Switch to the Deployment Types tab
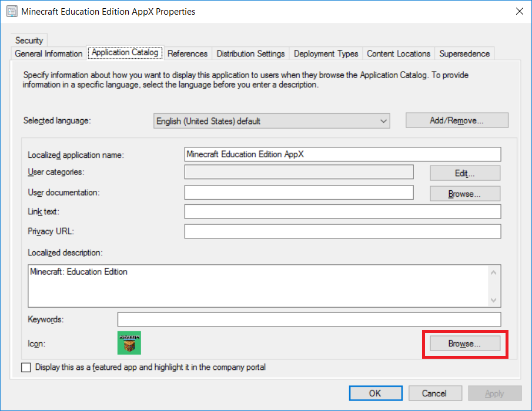The height and width of the screenshot is (411, 532). [x=326, y=53]
